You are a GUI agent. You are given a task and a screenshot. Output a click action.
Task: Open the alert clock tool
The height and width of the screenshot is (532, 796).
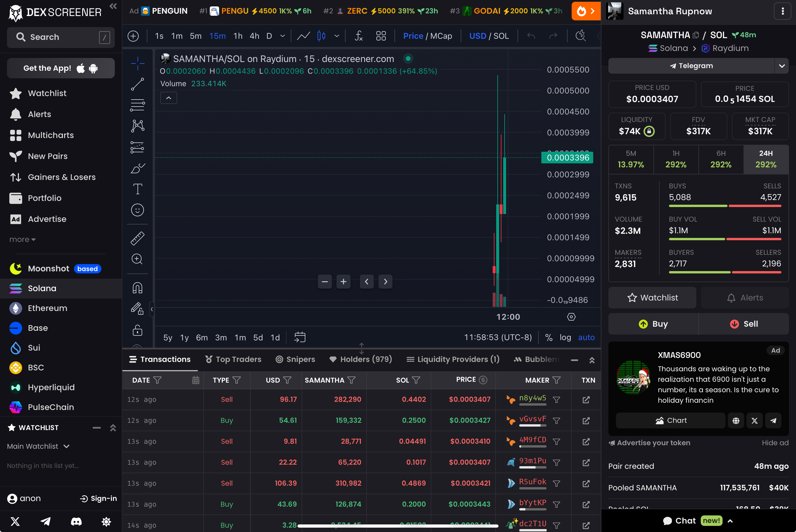(x=581, y=36)
